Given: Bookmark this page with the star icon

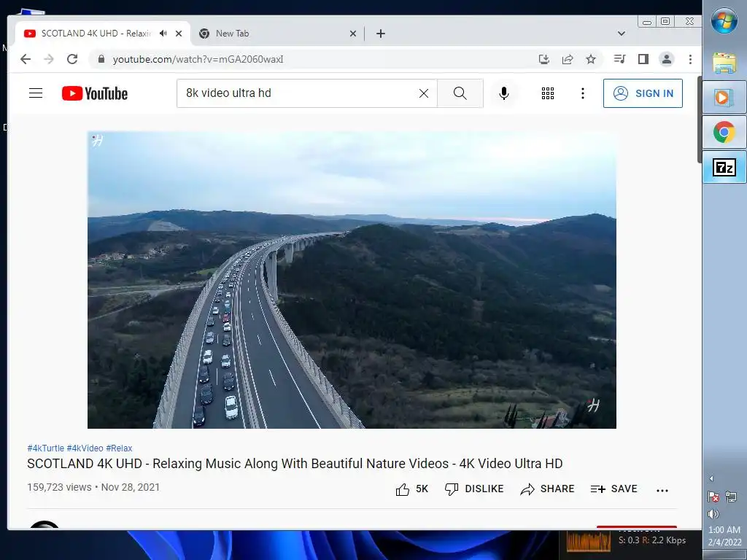Looking at the screenshot, I should click(x=591, y=59).
